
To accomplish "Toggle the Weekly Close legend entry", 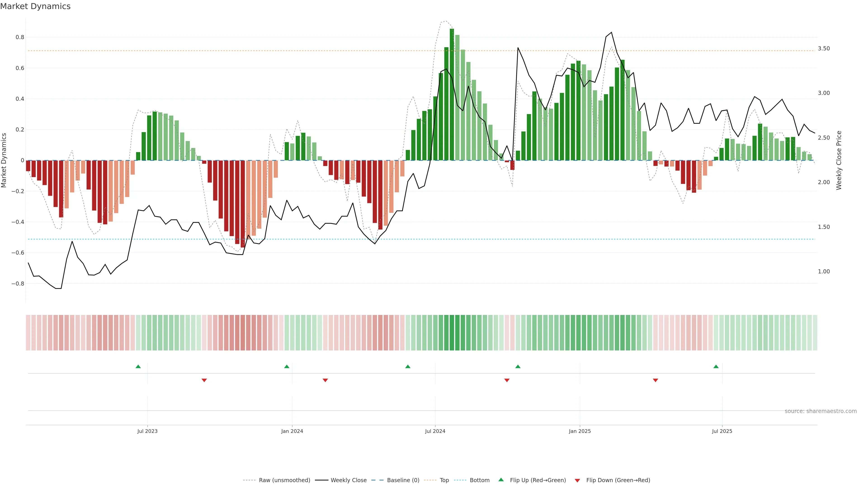I will pos(348,480).
